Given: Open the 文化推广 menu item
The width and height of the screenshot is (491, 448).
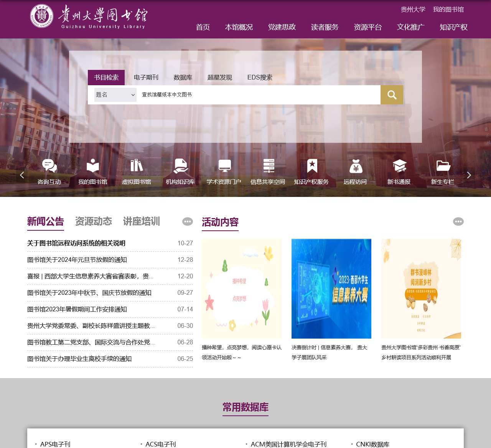Looking at the screenshot, I should pyautogui.click(x=410, y=27).
